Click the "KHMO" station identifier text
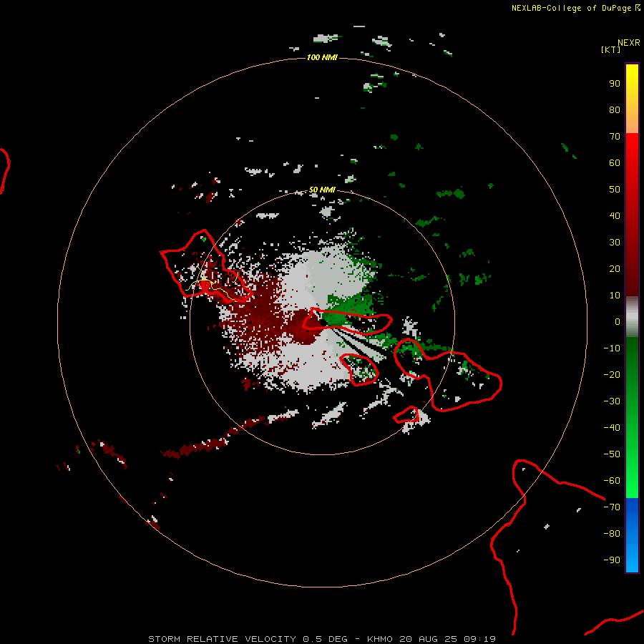Screen dimensions: 644x644 380,639
